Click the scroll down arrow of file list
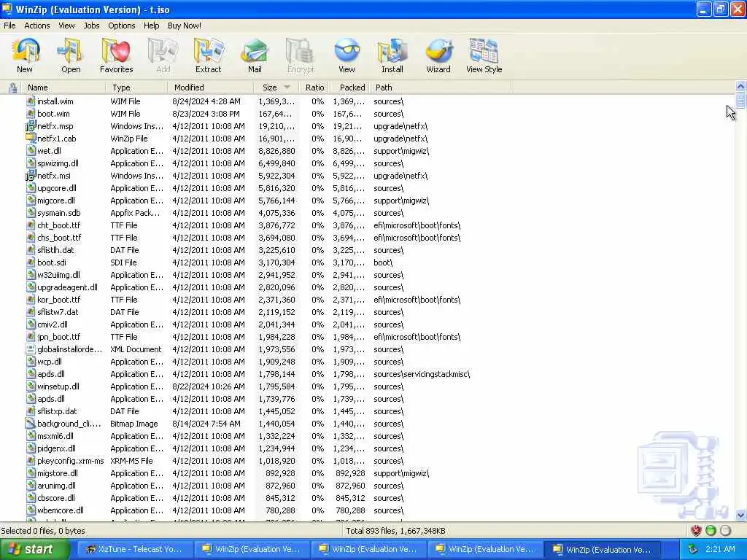 [740, 515]
